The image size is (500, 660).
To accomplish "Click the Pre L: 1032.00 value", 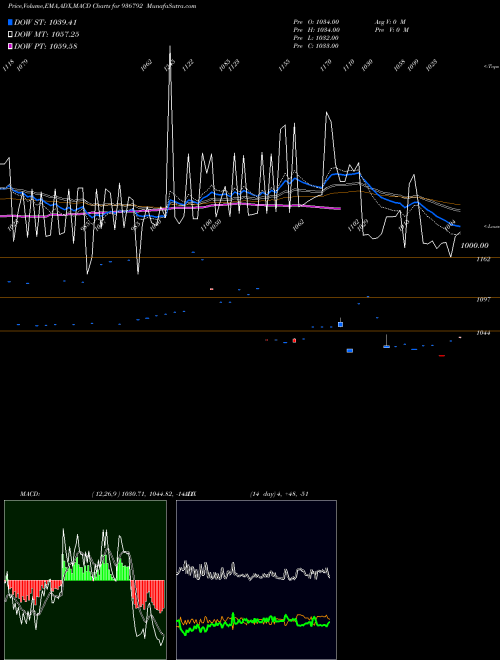I will [x=316, y=38].
